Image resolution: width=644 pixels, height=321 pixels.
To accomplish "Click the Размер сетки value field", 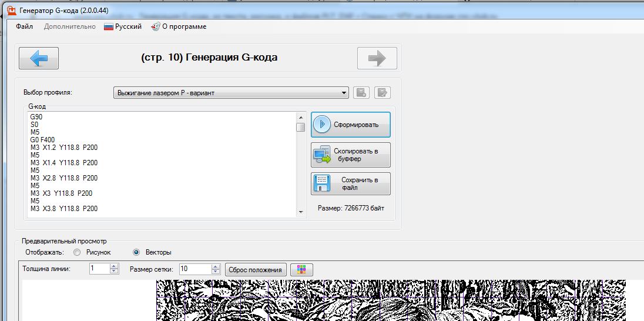I will [196, 269].
